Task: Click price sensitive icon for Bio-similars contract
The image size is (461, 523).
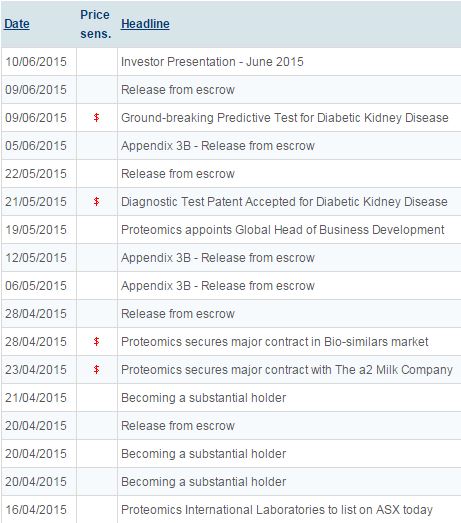Action: (x=96, y=342)
